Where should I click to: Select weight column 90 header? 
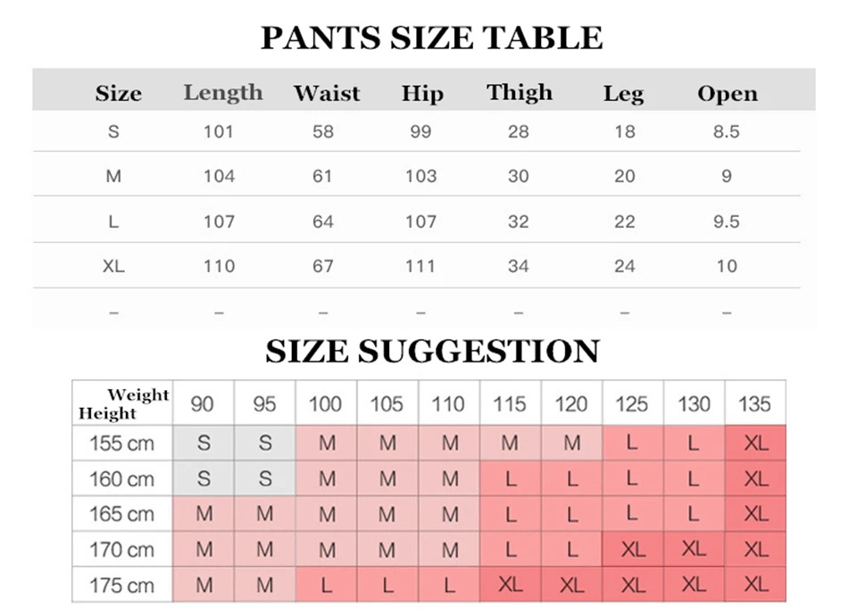pyautogui.click(x=204, y=404)
